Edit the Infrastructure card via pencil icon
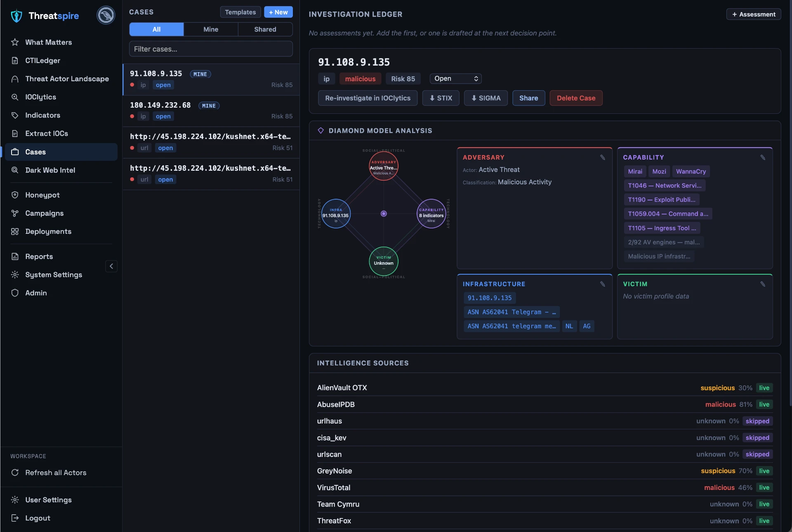This screenshot has height=532, width=792. pyautogui.click(x=602, y=284)
